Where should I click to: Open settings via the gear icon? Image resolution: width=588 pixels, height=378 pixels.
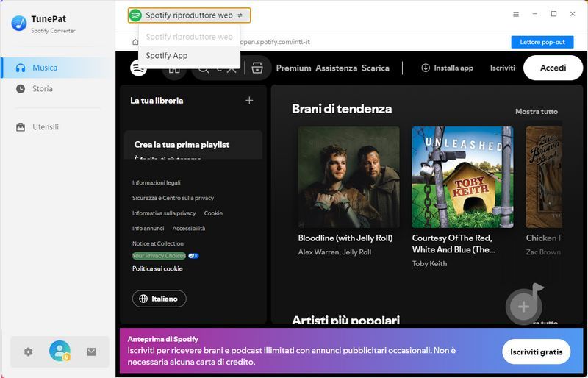(28, 352)
